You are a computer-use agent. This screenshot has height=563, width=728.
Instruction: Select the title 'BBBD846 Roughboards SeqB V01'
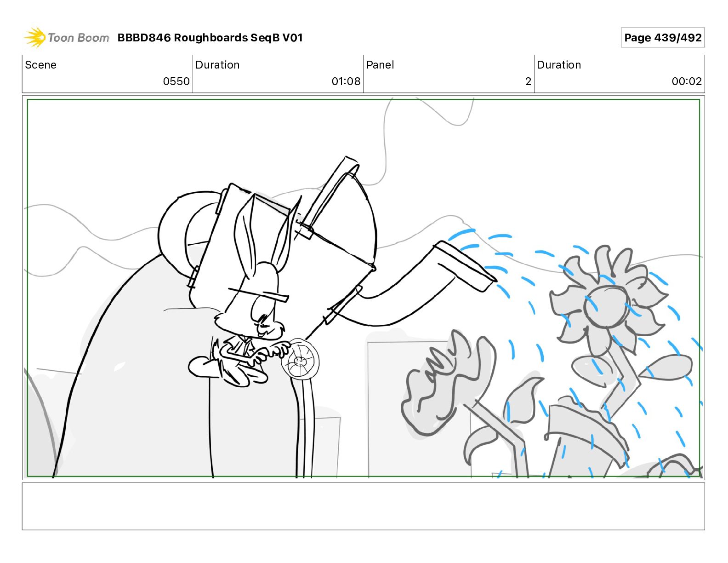pos(210,38)
